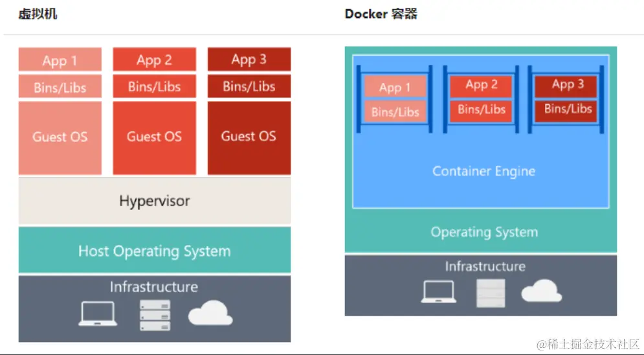644x355 pixels.
Task: Click the Guest OS block of App 2
Action: [x=155, y=138]
